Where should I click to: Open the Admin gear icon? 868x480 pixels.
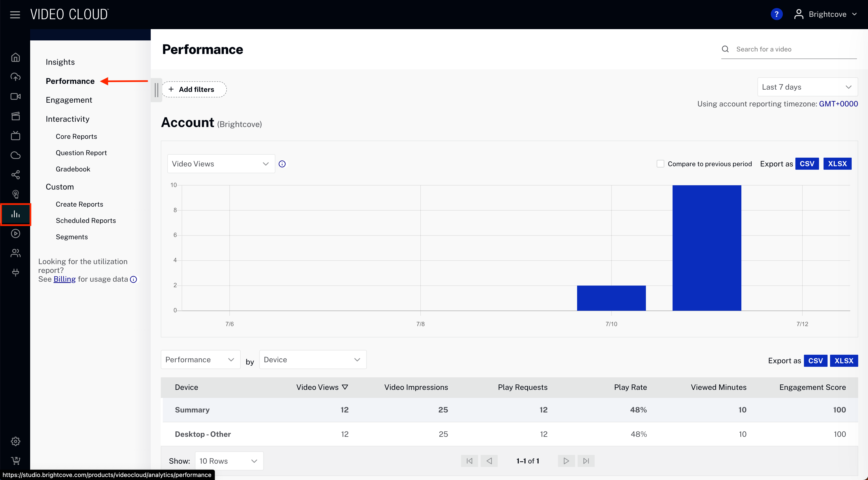click(x=16, y=441)
